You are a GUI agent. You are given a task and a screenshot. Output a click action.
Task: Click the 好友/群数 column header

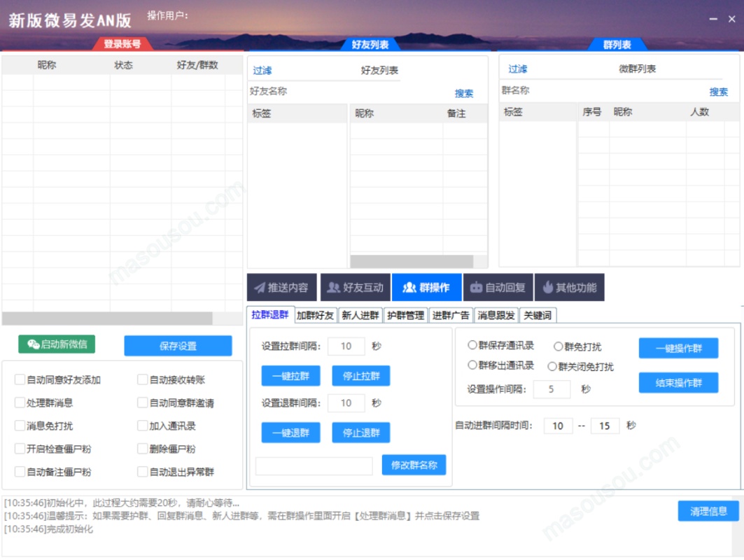tap(197, 65)
